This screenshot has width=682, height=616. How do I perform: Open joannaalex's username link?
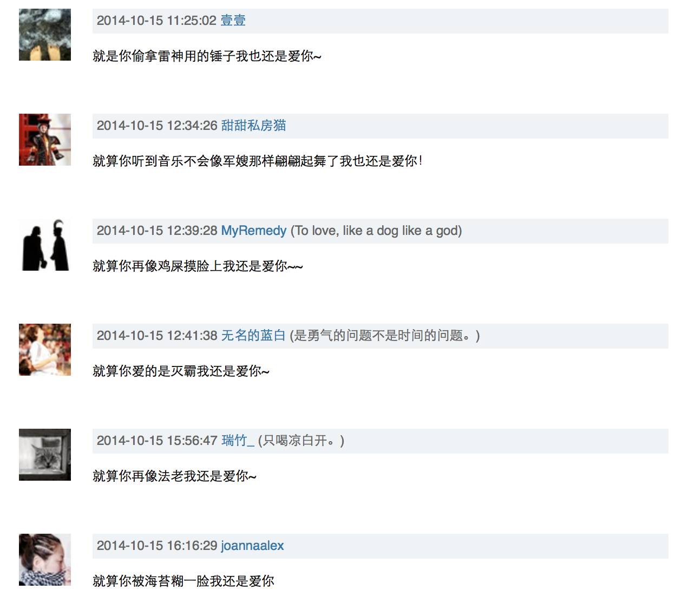[x=252, y=546]
